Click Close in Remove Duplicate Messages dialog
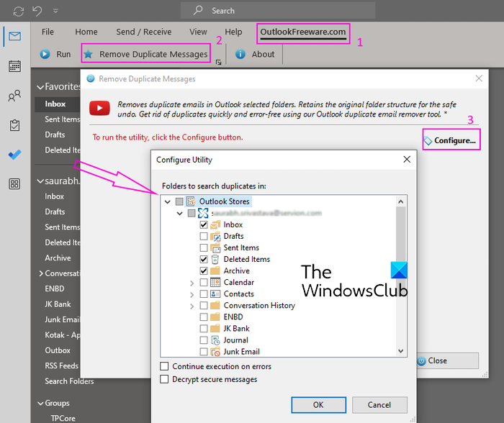The height and width of the screenshot is (423, 504). [x=448, y=360]
